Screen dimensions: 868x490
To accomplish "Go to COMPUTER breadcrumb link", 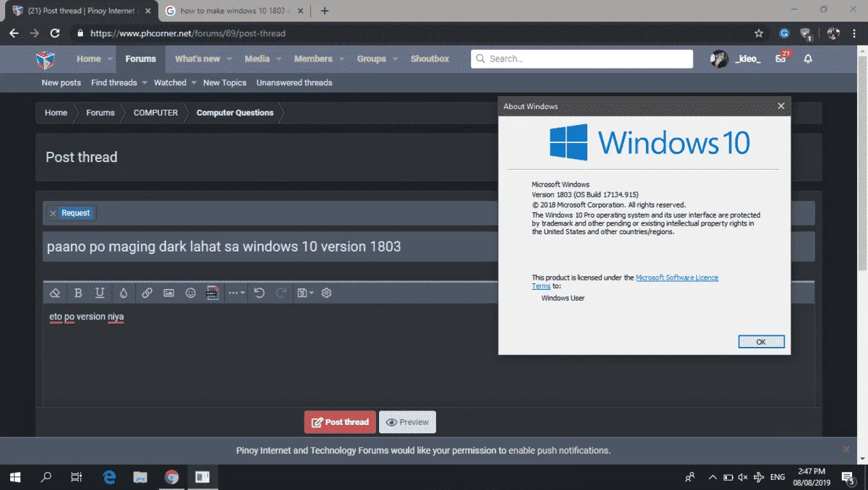I will [x=156, y=113].
